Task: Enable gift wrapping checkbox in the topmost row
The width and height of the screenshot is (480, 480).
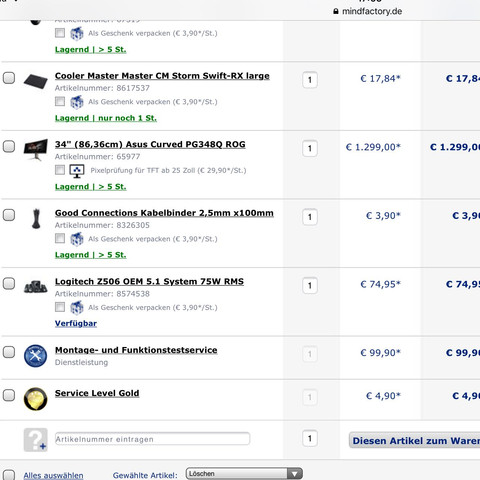Action: click(60, 33)
